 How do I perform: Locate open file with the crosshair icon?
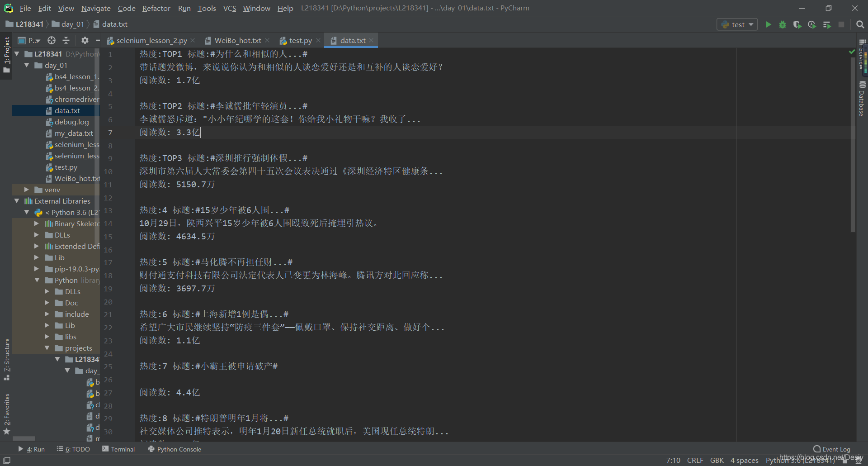(x=51, y=40)
